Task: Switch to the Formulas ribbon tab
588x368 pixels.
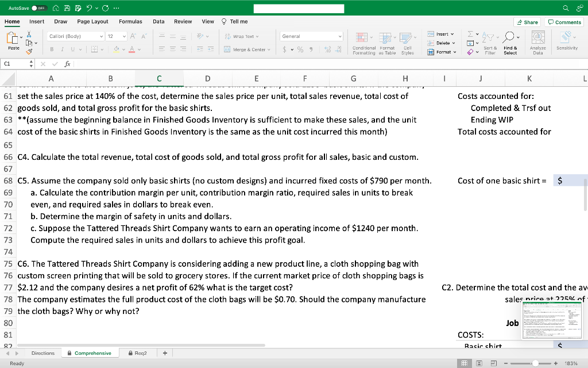Action: coord(130,21)
